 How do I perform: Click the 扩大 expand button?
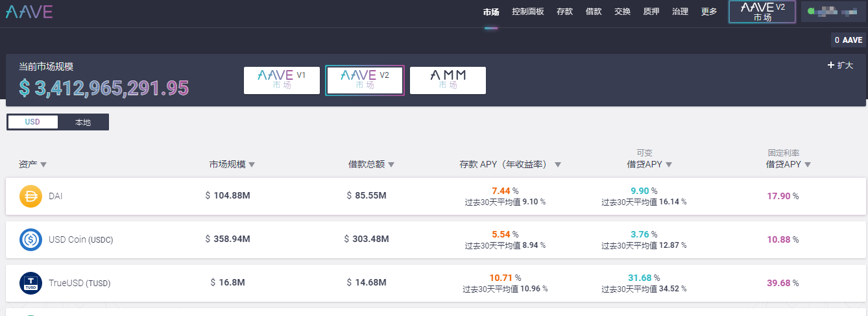click(x=840, y=66)
